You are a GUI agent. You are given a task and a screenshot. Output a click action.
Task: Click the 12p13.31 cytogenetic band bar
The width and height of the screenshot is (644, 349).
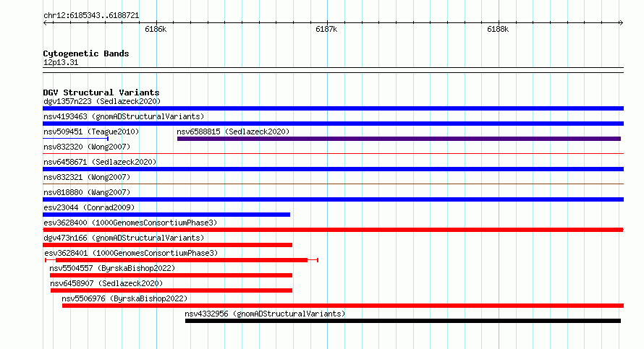coord(333,70)
